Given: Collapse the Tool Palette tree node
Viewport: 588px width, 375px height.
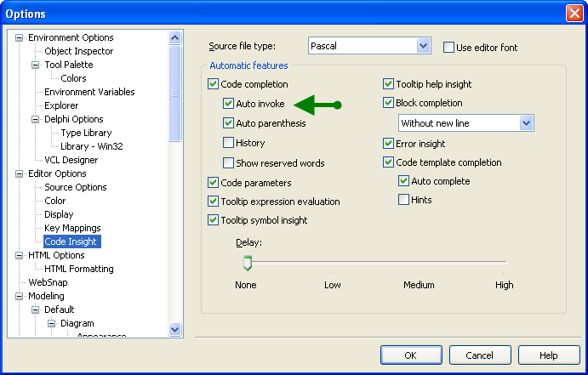Looking at the screenshot, I should coord(36,65).
